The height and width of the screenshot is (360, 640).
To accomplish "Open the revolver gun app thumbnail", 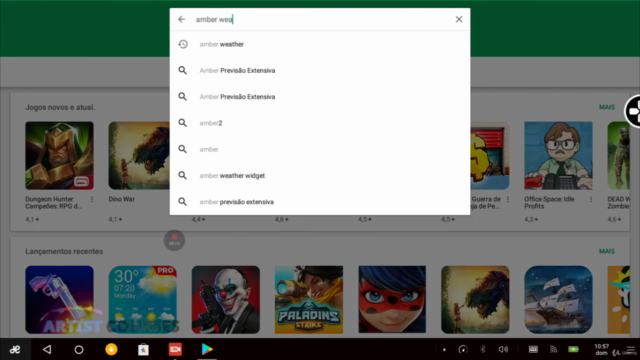I will point(59,300).
